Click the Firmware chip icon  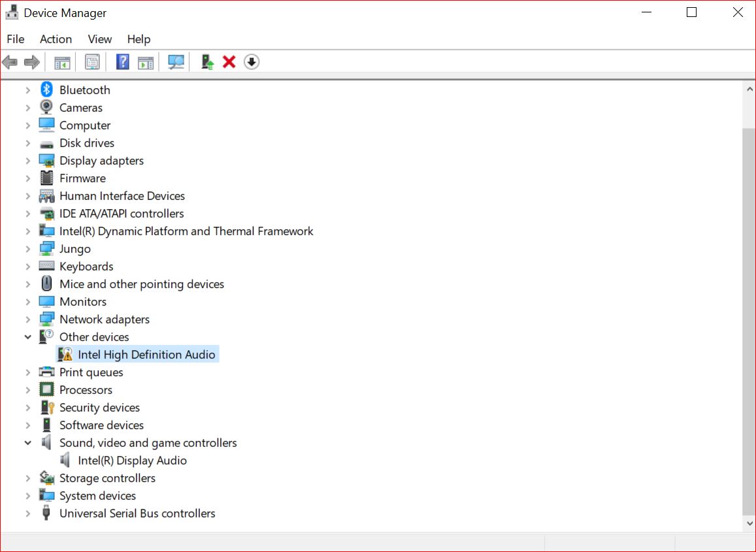(x=46, y=178)
